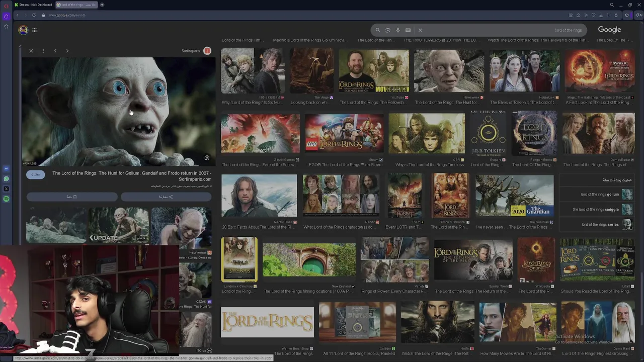Take a snapshot with camera icon
The image size is (644, 362).
tap(578, 15)
